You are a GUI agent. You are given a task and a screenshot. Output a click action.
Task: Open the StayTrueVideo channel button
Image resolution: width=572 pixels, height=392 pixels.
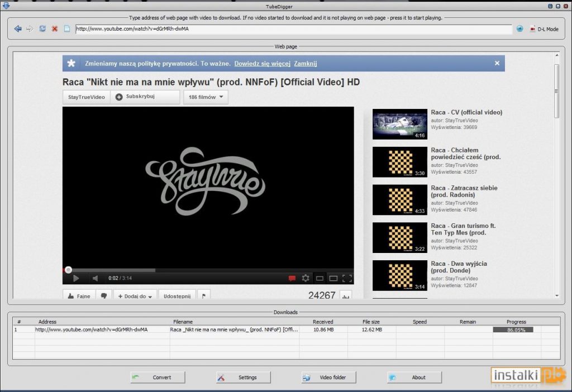tap(87, 97)
